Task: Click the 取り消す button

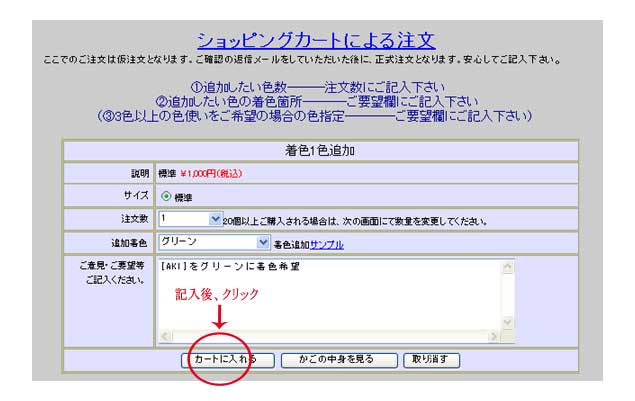Action: pos(431,360)
